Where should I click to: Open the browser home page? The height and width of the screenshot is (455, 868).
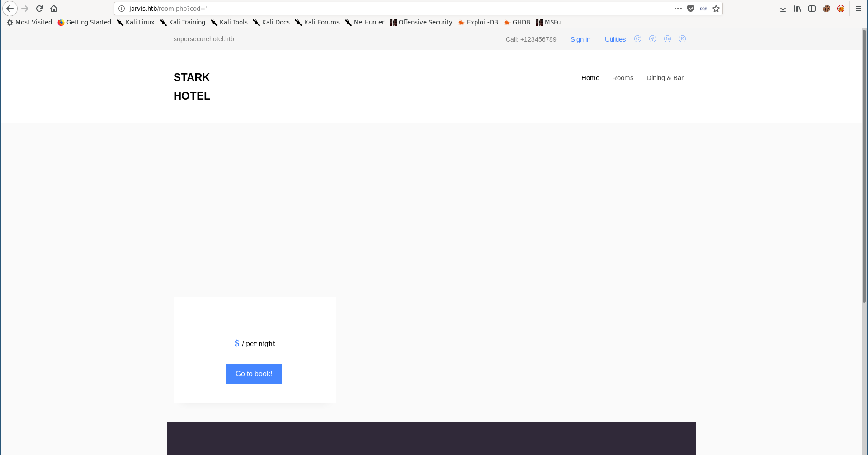pos(54,9)
